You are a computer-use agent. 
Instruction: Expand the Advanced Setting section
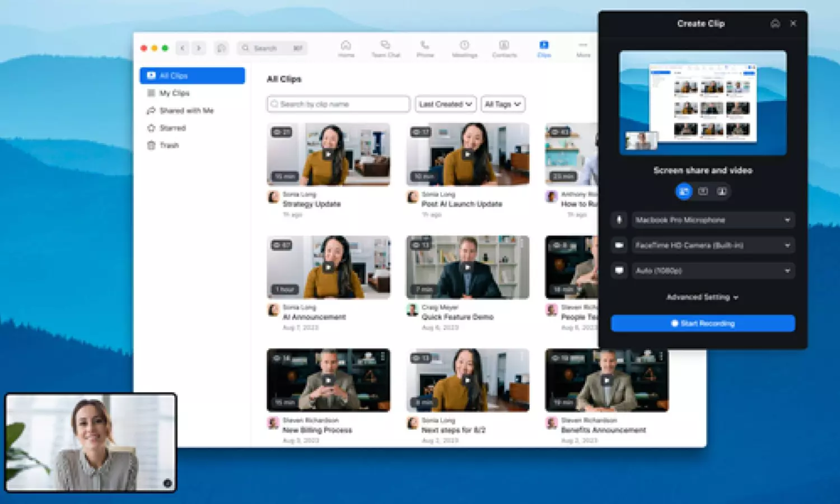pos(702,297)
